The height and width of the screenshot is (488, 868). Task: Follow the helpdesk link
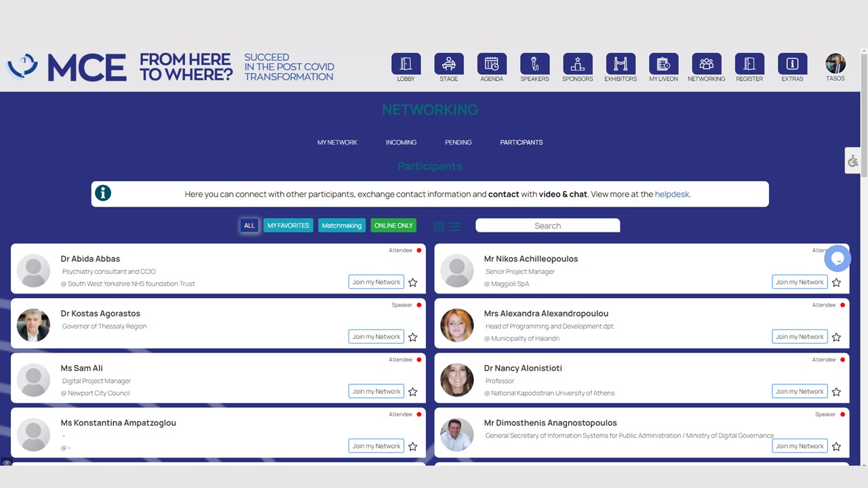tap(671, 195)
